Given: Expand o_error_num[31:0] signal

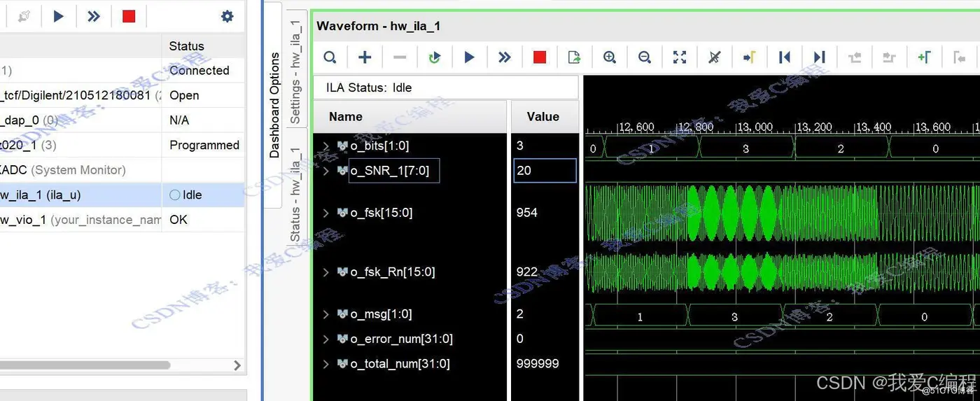Looking at the screenshot, I should (325, 339).
